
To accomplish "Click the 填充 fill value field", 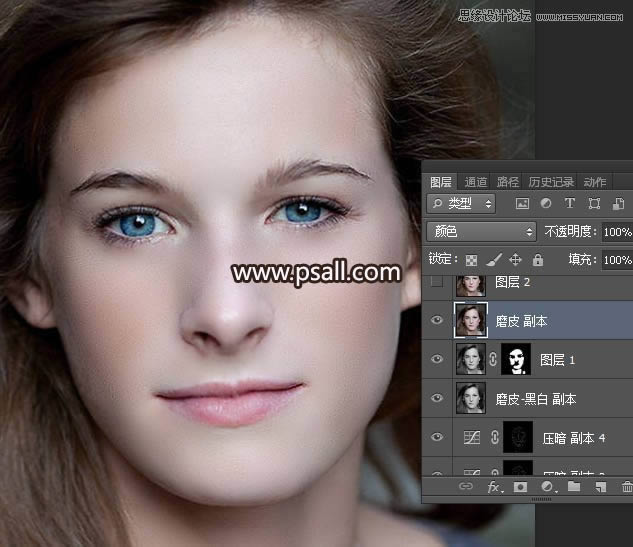I will click(616, 260).
